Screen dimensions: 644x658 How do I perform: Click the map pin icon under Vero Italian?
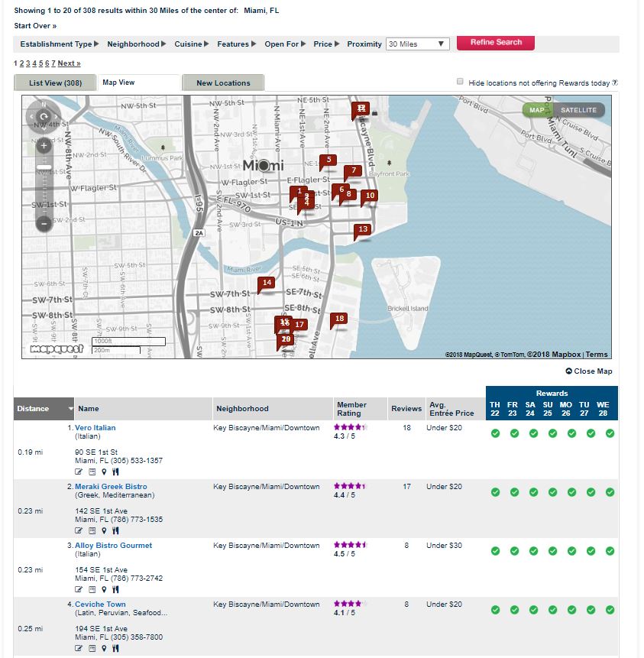[x=104, y=472]
